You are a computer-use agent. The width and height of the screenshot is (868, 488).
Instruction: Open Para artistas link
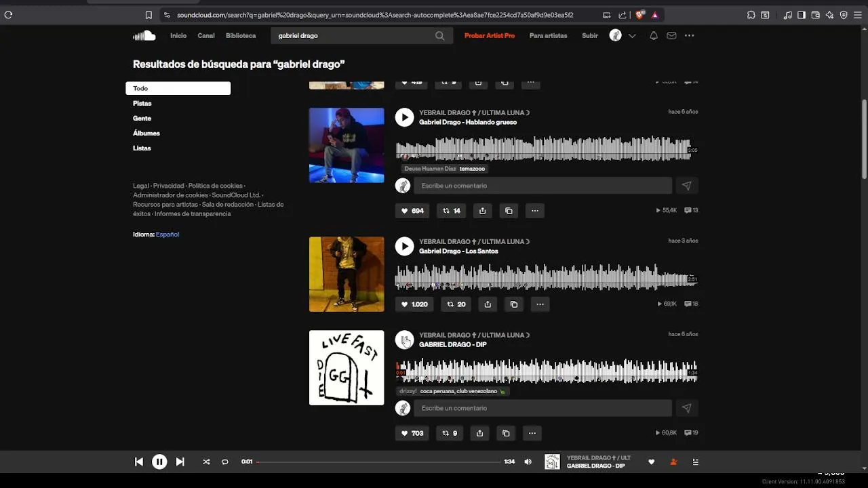(548, 36)
